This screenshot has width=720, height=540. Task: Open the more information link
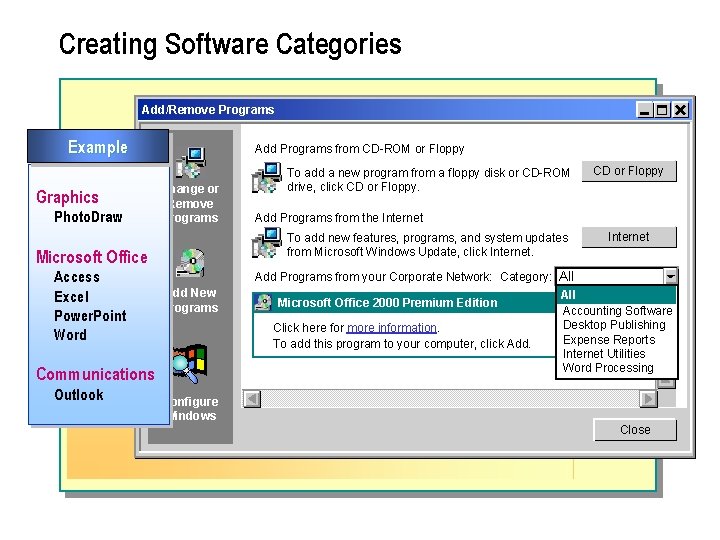pos(391,327)
